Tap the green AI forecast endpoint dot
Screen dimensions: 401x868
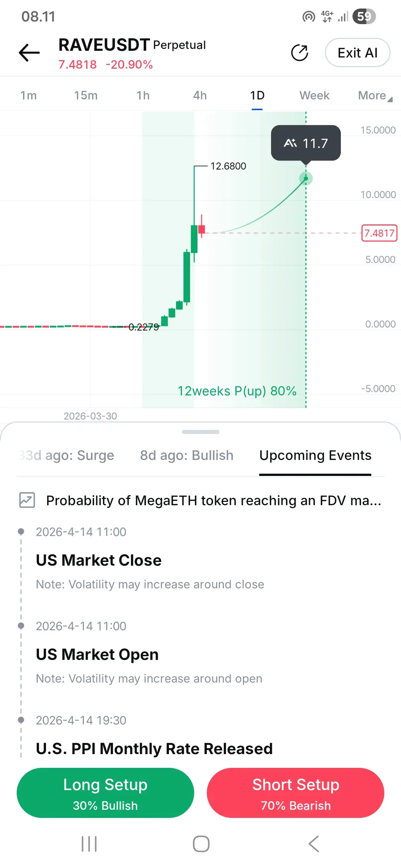click(306, 178)
